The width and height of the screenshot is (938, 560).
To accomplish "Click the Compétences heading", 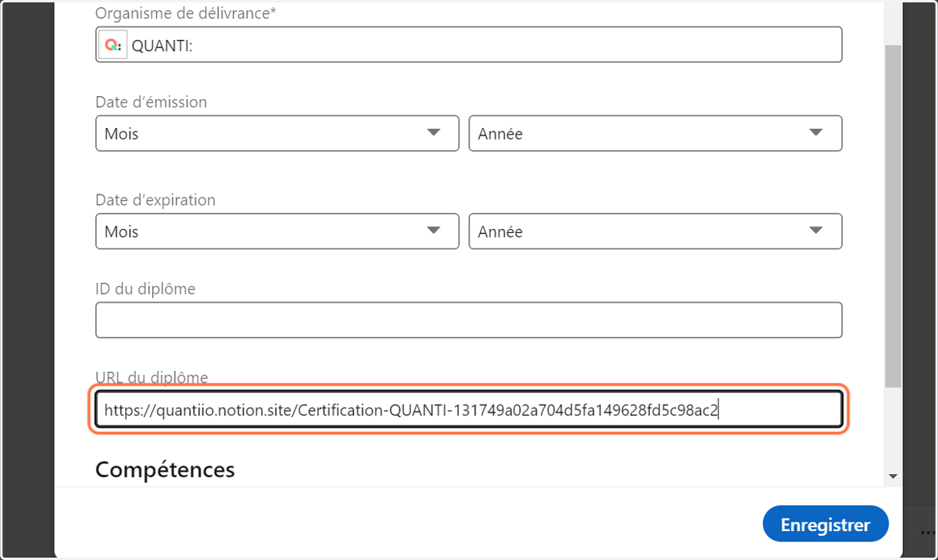I will (165, 470).
